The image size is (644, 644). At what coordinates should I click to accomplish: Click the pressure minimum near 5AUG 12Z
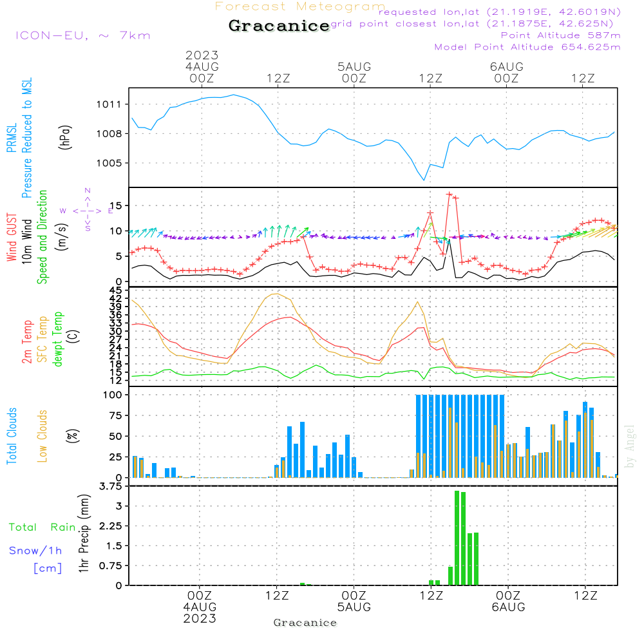(424, 180)
